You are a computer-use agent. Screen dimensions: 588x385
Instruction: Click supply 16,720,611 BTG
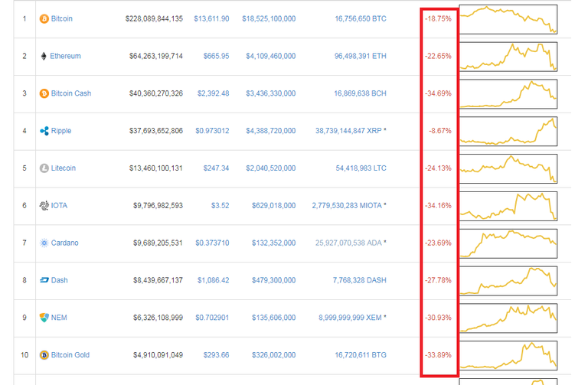(361, 355)
